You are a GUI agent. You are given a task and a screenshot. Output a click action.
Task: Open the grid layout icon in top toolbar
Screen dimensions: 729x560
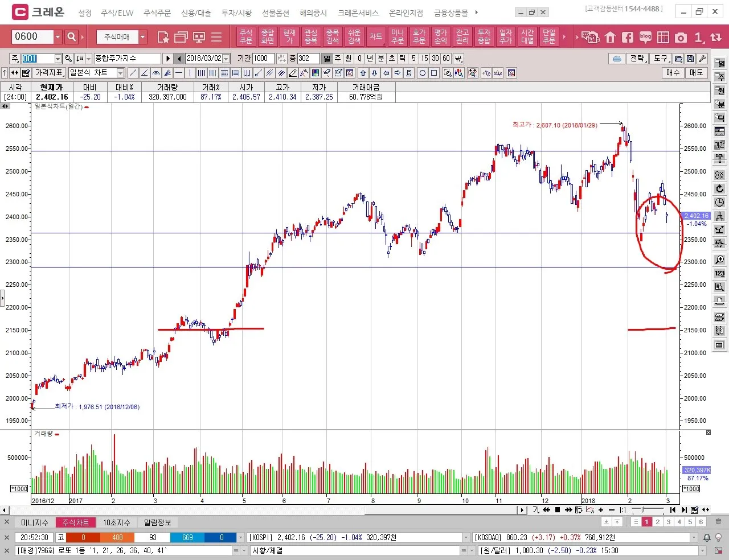tap(663, 38)
